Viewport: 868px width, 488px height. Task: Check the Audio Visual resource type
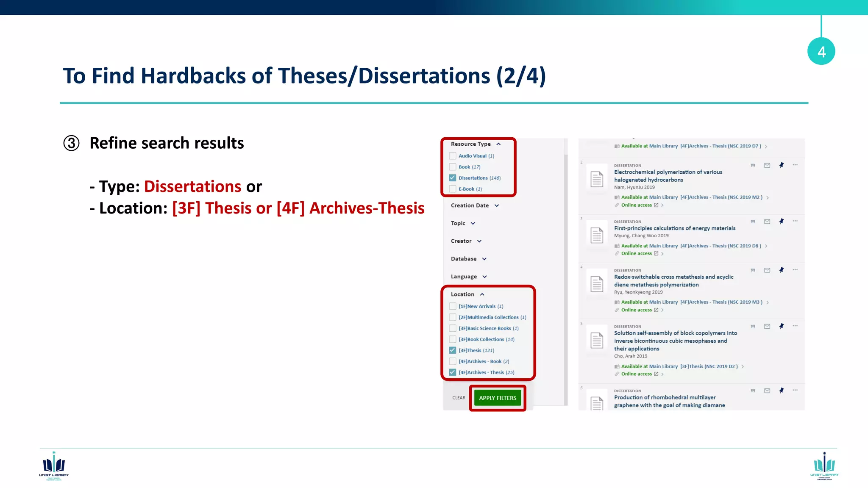pos(453,156)
